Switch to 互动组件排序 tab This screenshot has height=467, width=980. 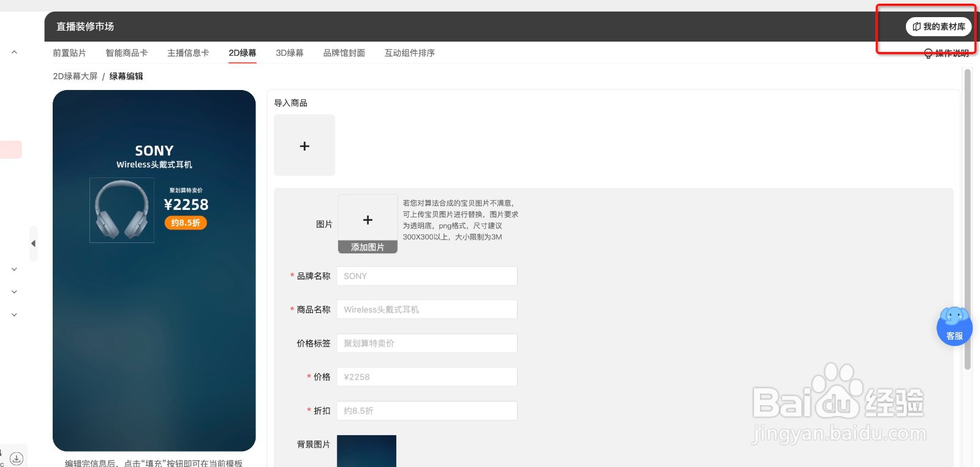pos(410,53)
